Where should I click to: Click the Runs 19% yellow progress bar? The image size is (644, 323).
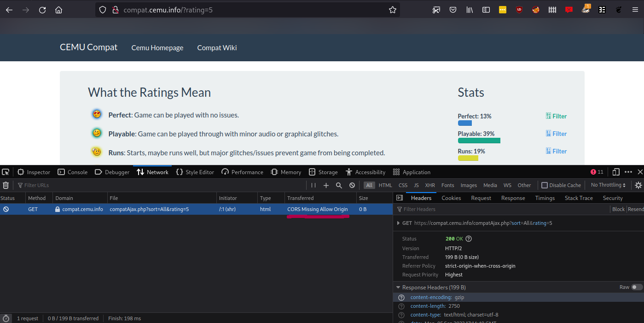(468, 158)
